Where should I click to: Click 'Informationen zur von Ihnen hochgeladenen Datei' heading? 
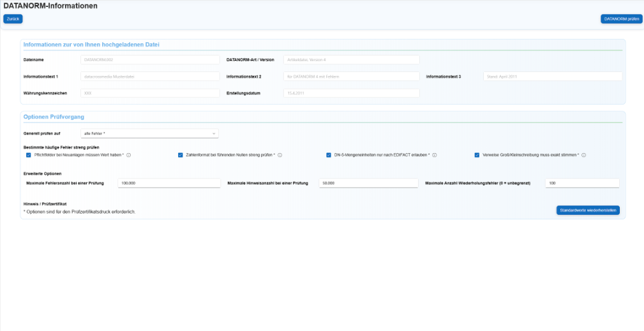91,45
